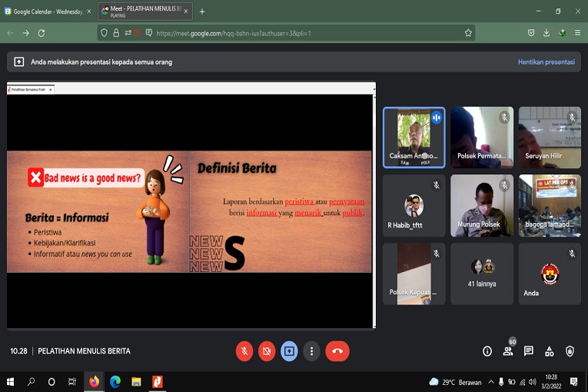Viewport: 588px width, 392px height.
Task: Click the permissions icon in address bar
Action: tap(128, 33)
